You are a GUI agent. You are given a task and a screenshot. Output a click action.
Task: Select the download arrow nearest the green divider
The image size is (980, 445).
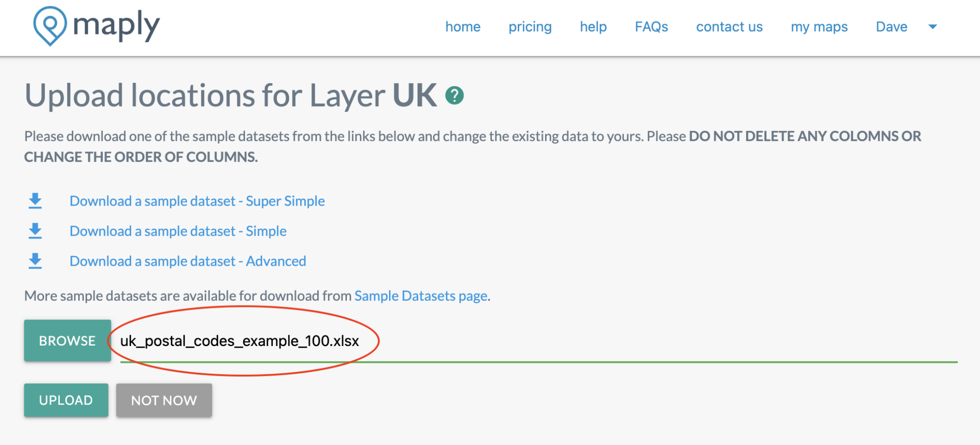(x=34, y=261)
